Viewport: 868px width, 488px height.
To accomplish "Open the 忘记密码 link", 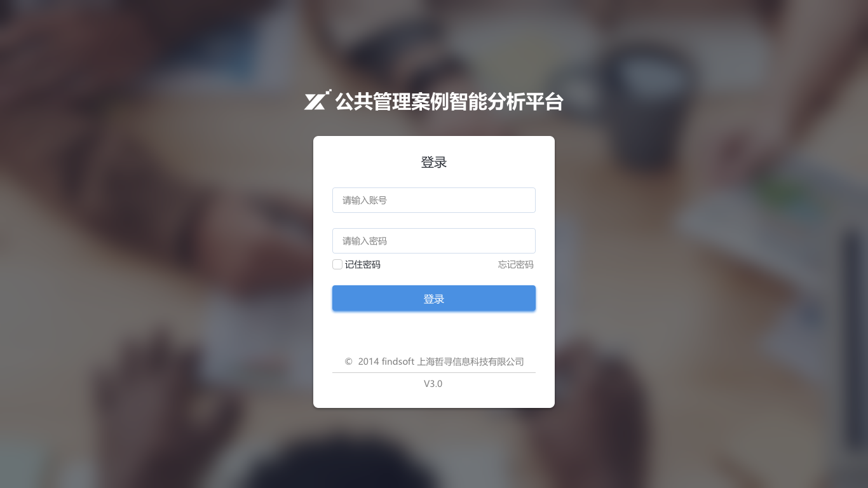I will coord(516,264).
